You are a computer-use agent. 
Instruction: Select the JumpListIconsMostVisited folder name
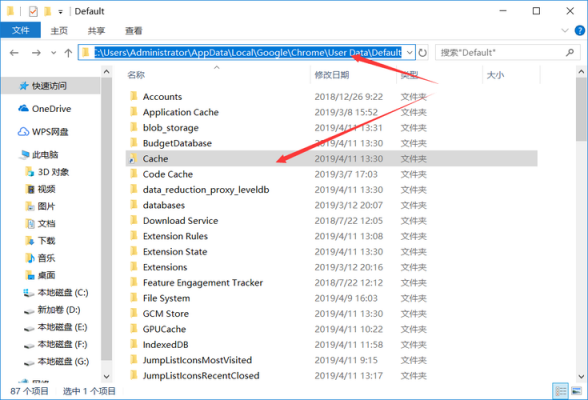coord(197,360)
